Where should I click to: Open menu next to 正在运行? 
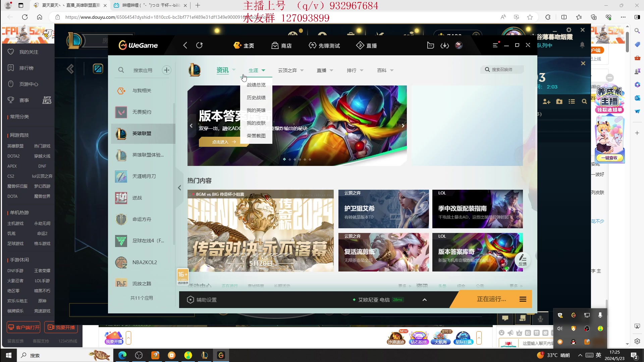tap(523, 299)
